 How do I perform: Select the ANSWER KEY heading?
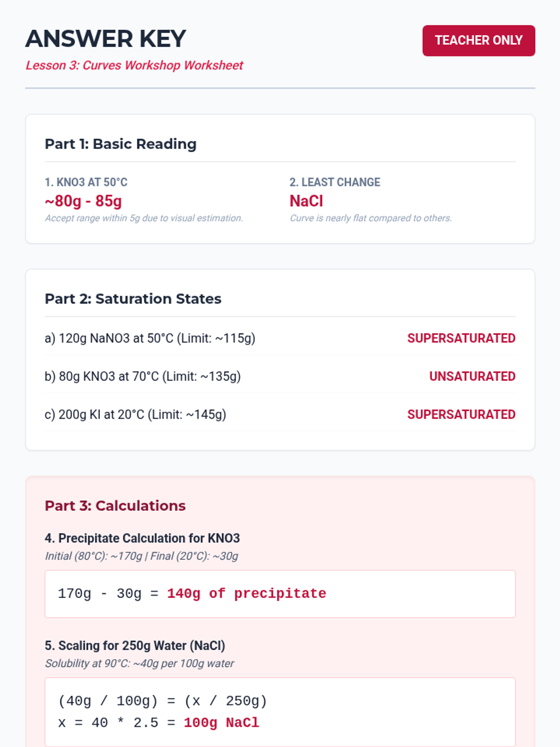(x=106, y=39)
